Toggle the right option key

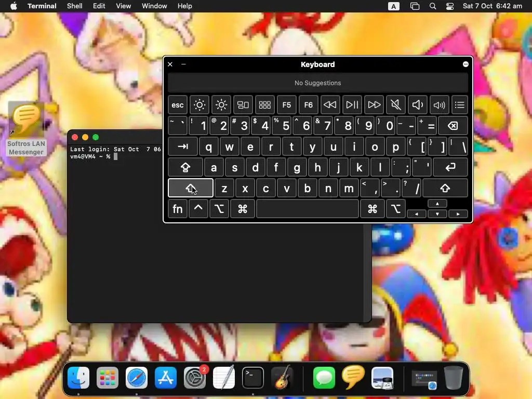click(395, 209)
